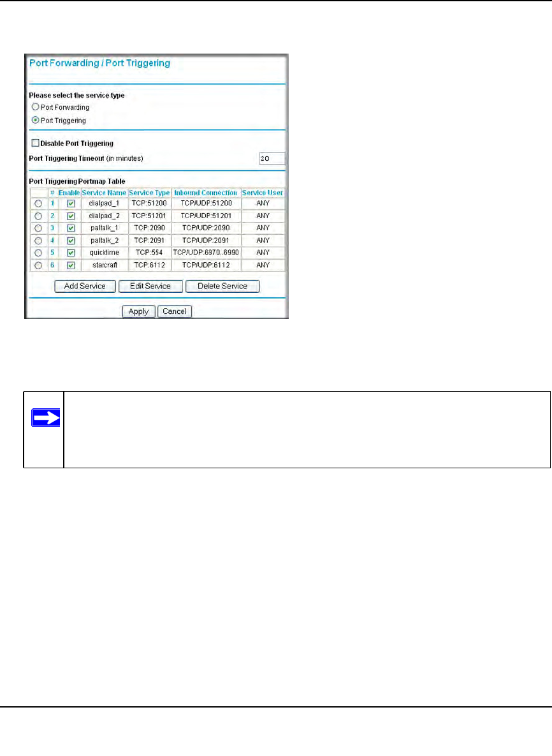Click the Edit Service button
This screenshot has width=552, height=756.
coord(150,286)
